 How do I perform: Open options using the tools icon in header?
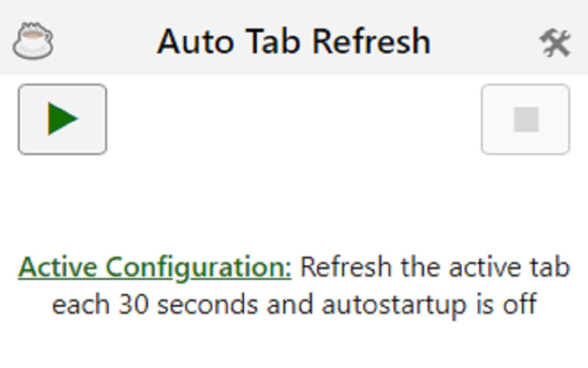click(555, 43)
